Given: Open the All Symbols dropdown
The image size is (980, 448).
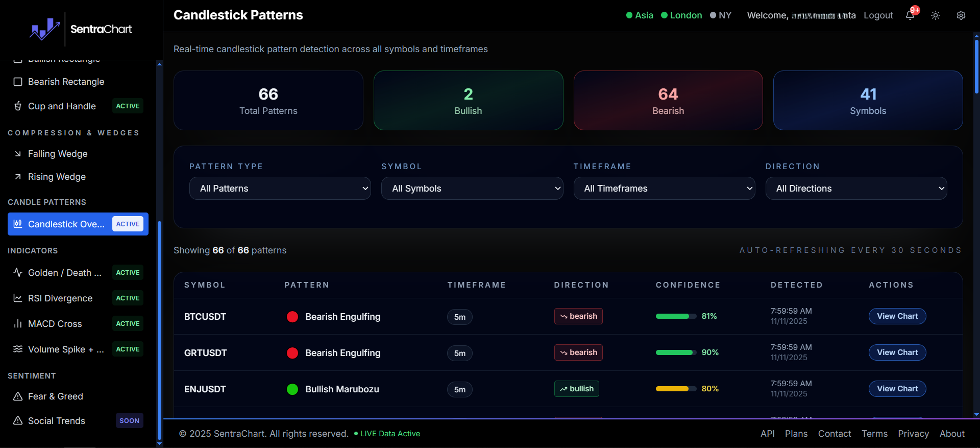Looking at the screenshot, I should (472, 188).
